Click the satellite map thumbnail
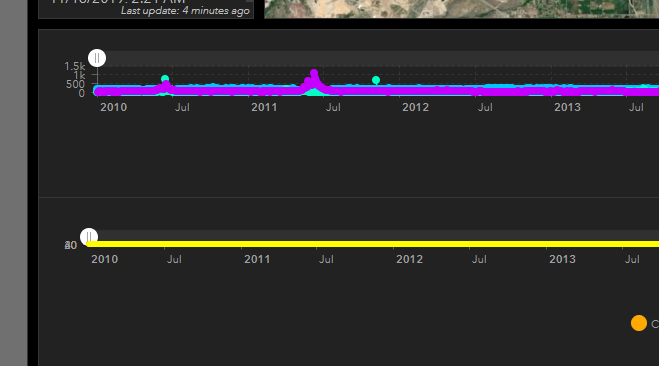This screenshot has height=366, width=659. tap(461, 9)
